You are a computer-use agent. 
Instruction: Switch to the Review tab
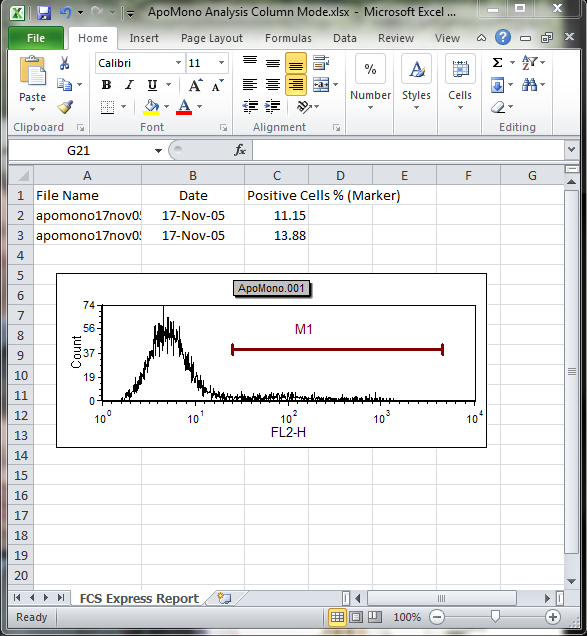point(396,38)
